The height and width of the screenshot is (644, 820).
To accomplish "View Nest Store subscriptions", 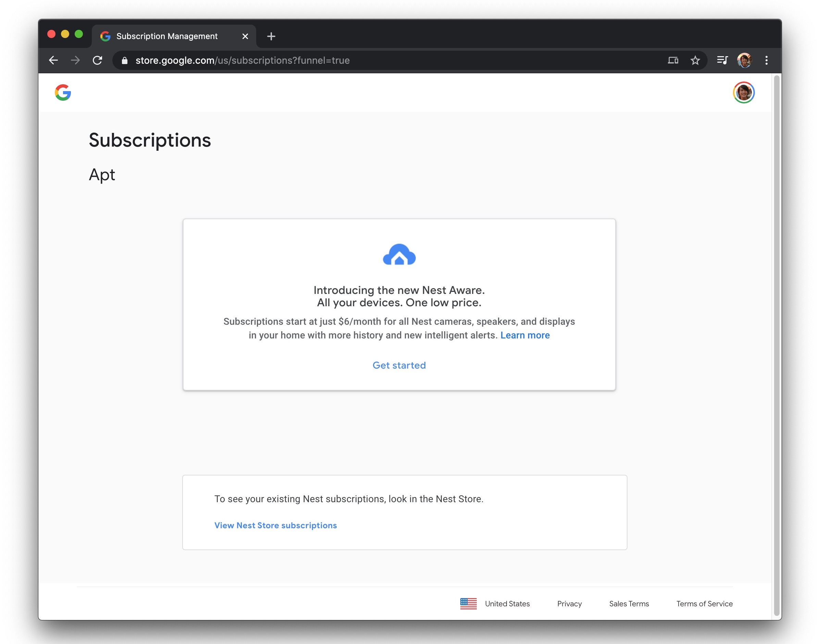I will [275, 525].
